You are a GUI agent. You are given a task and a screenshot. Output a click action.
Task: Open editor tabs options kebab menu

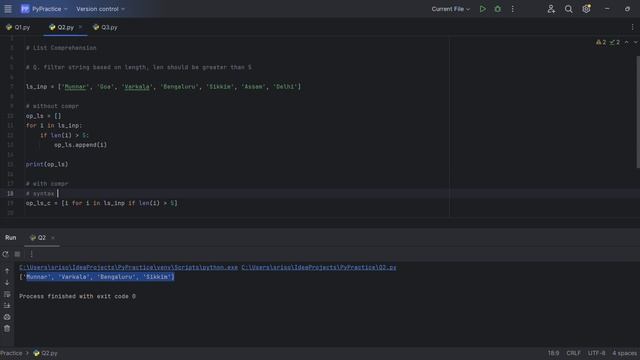click(633, 27)
